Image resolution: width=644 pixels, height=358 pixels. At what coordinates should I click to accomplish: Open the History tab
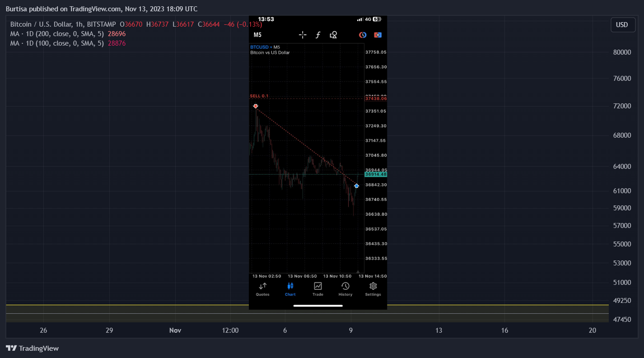(x=345, y=289)
